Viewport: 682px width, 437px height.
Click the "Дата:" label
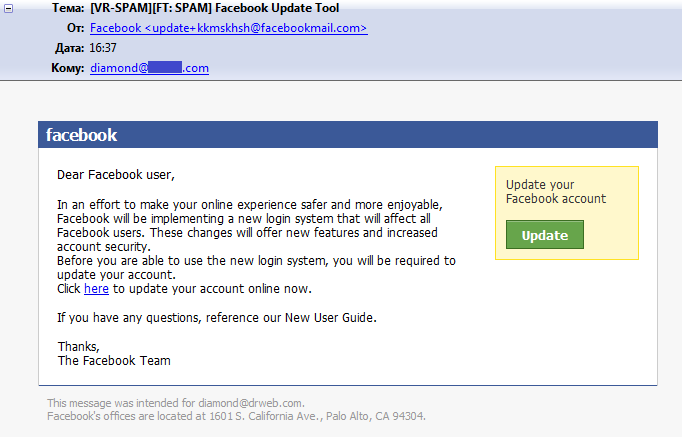70,48
